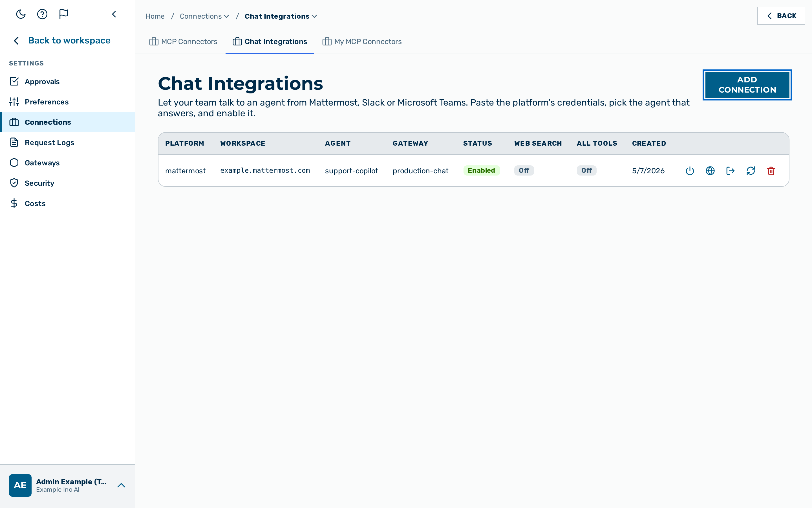
Task: Click the production-chat gateway cell
Action: click(x=420, y=171)
